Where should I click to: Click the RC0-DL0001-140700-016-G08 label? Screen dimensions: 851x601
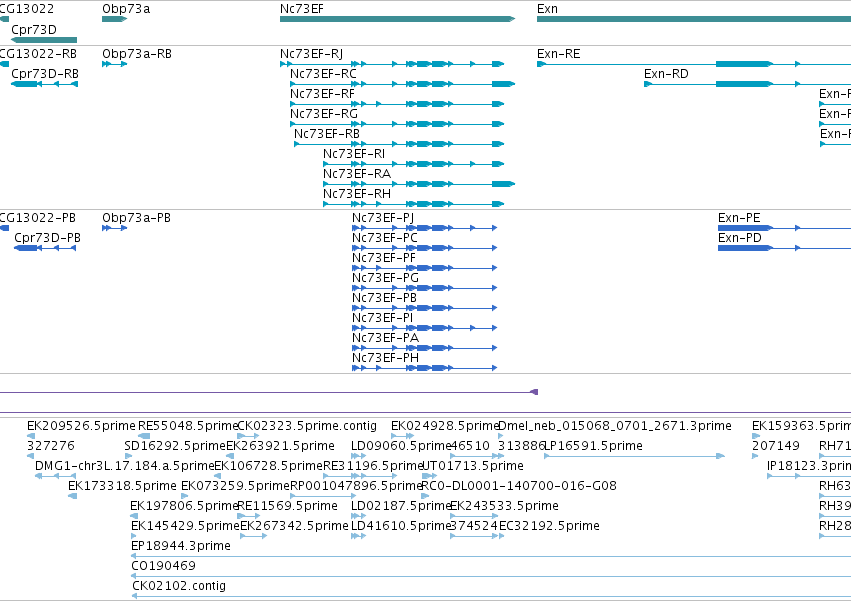click(x=519, y=486)
